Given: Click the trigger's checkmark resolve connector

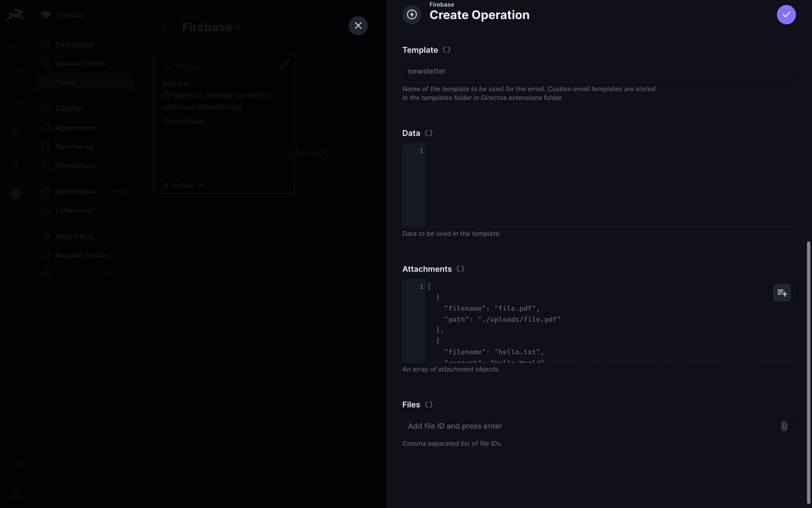Looking at the screenshot, I should [294, 153].
